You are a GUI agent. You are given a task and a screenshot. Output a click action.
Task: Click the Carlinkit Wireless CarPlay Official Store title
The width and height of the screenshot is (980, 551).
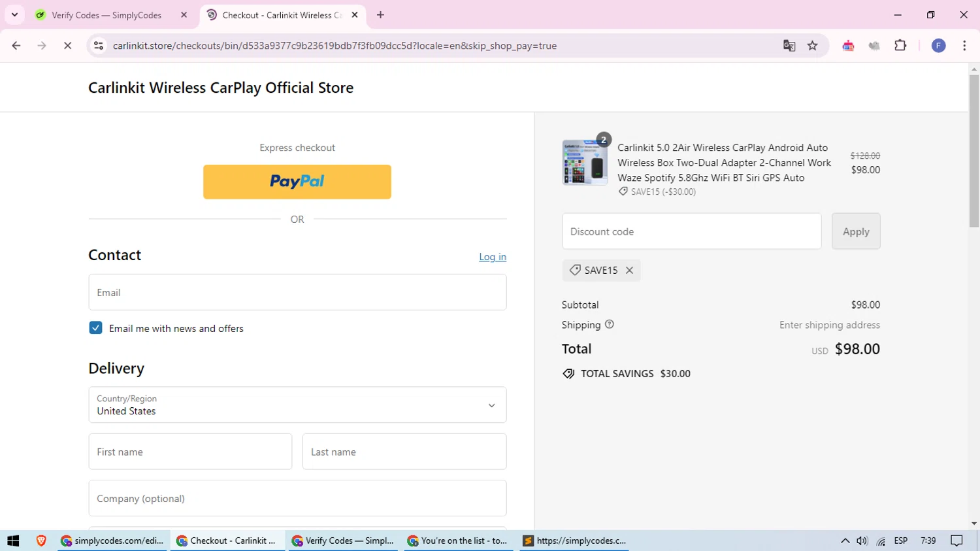(221, 88)
